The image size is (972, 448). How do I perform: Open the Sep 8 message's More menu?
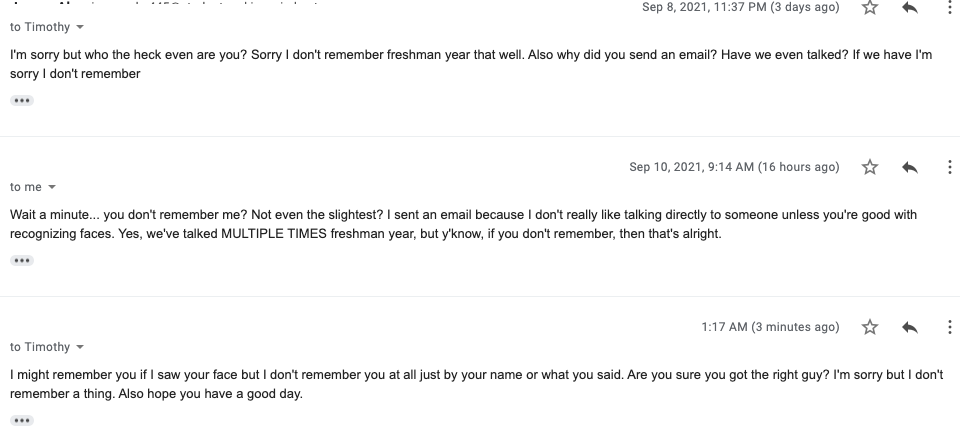949,7
